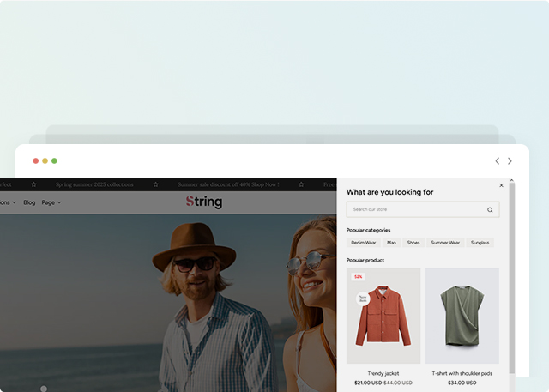The image size is (549, 392).
Task: Choose the Shoes category tag
Action: click(x=413, y=243)
